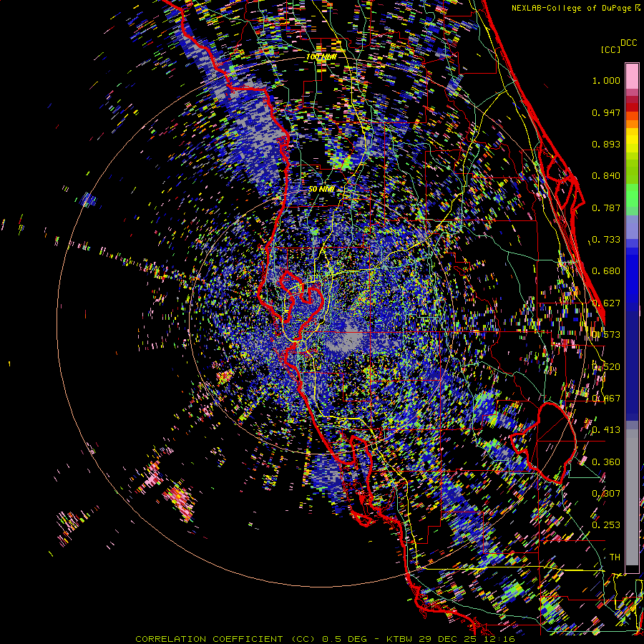This screenshot has height=644, width=644.
Task: Select the 0.947 legend value
Action: click(606, 112)
